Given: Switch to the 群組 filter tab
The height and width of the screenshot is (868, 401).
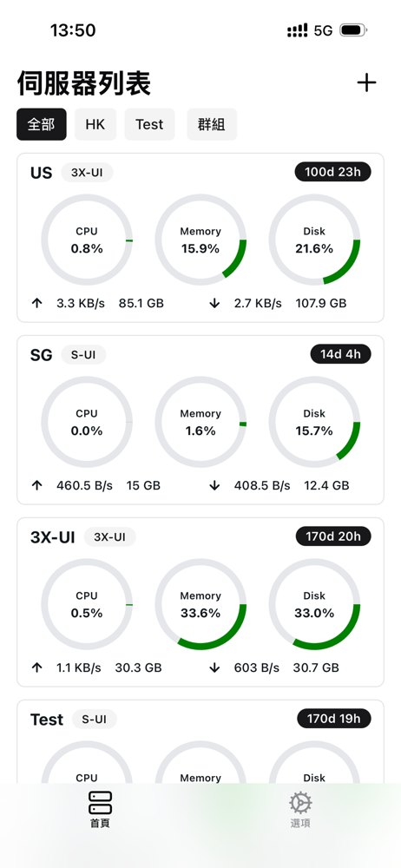Looking at the screenshot, I should tap(212, 124).
